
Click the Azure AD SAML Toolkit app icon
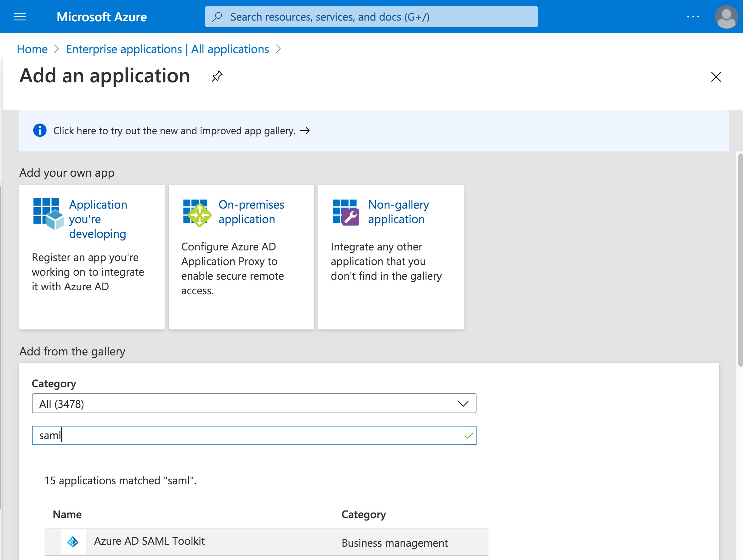pyautogui.click(x=73, y=541)
